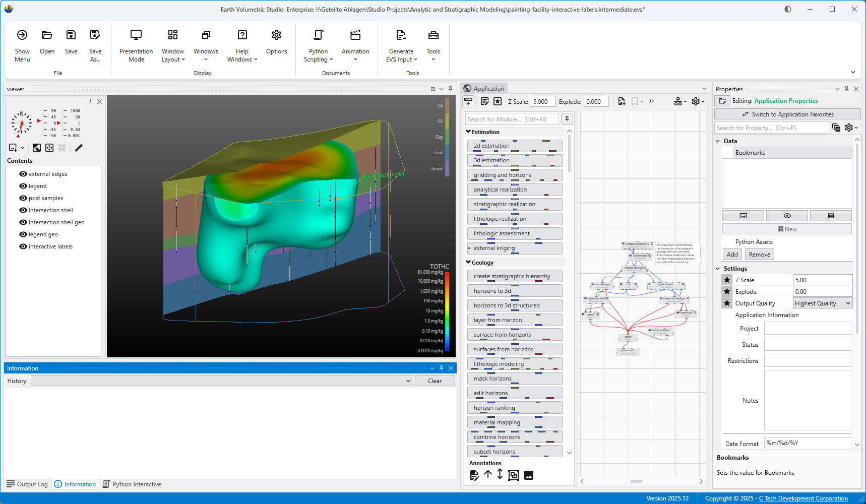Screen dimensions: 866x504
Task: Hide the external edges item
Action: 23,174
